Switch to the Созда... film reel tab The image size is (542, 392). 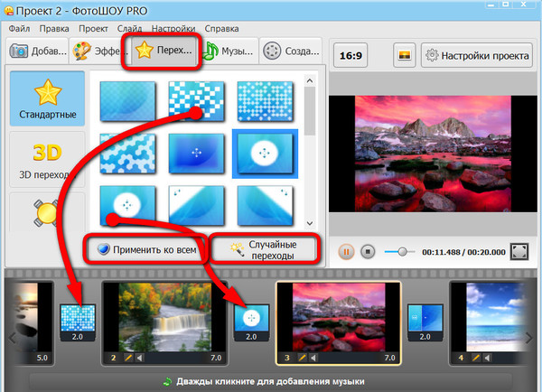point(291,51)
